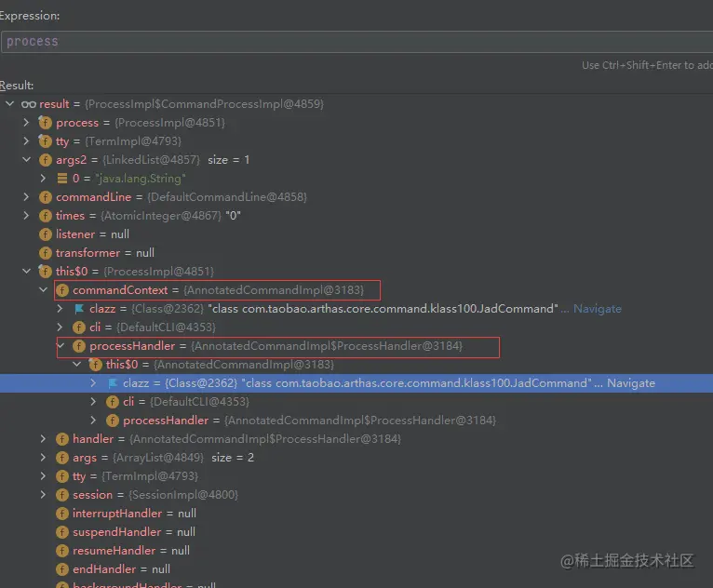Click the field icon of transformer
The image size is (713, 588).
[x=45, y=253]
